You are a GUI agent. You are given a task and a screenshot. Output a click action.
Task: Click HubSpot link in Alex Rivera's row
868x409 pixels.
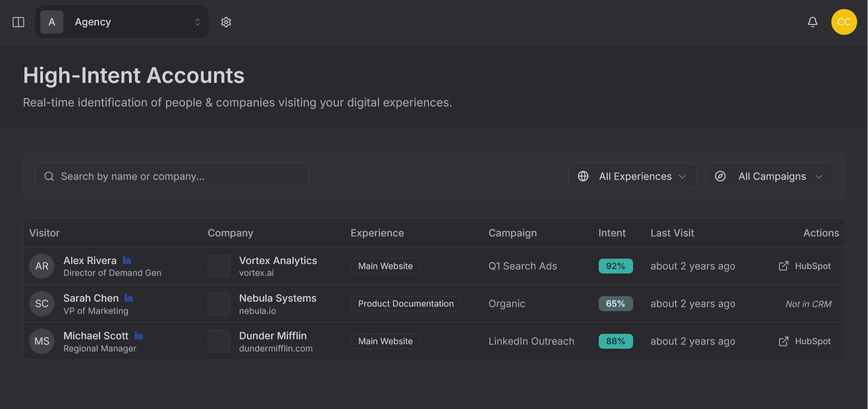[813, 266]
